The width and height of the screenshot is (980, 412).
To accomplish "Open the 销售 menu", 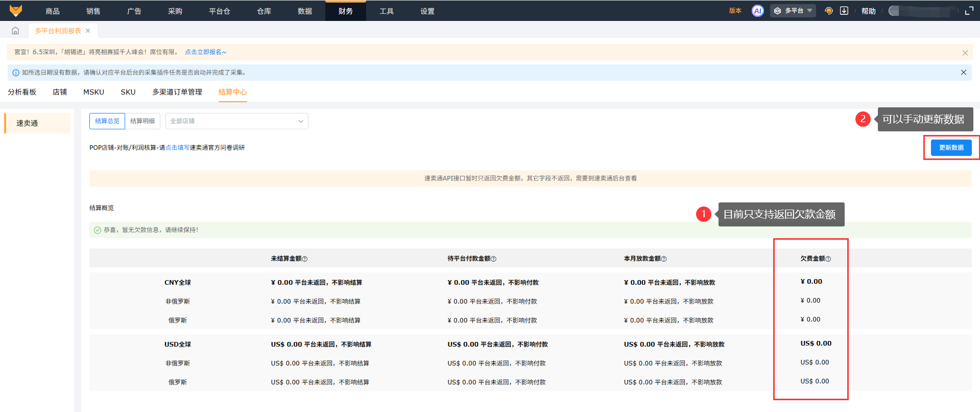I will tap(93, 11).
